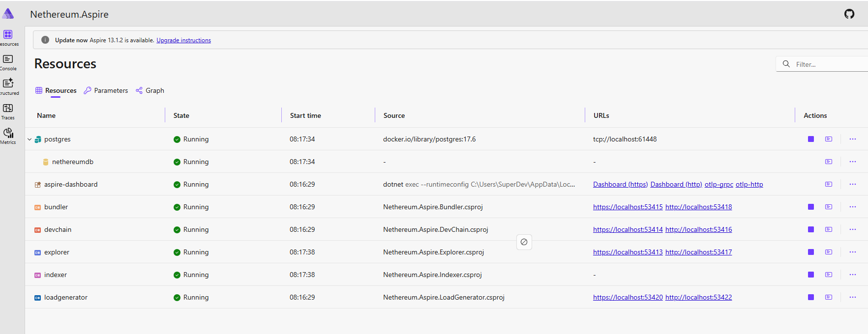
Task: Sort by the Source column header
Action: coord(394,115)
